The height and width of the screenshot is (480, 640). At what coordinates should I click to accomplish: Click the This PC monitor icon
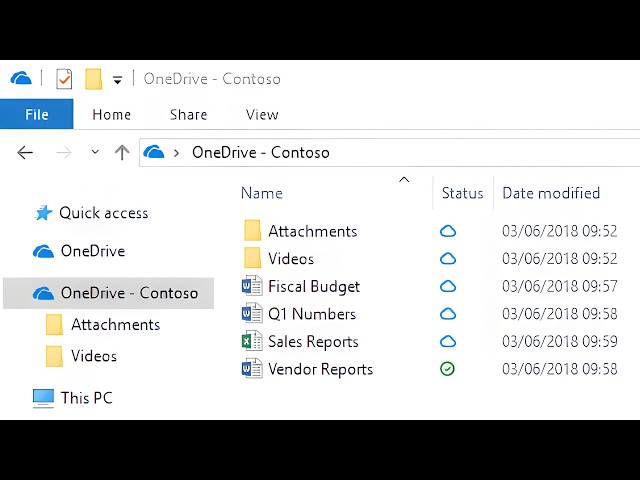click(x=43, y=399)
